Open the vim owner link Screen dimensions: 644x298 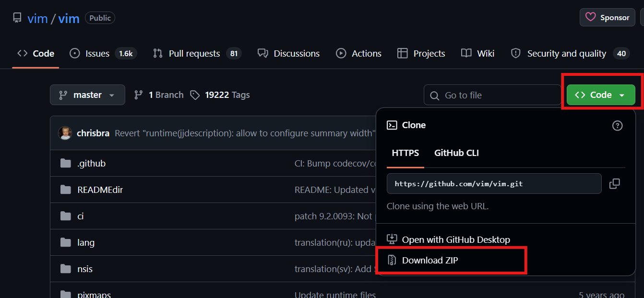click(37, 18)
